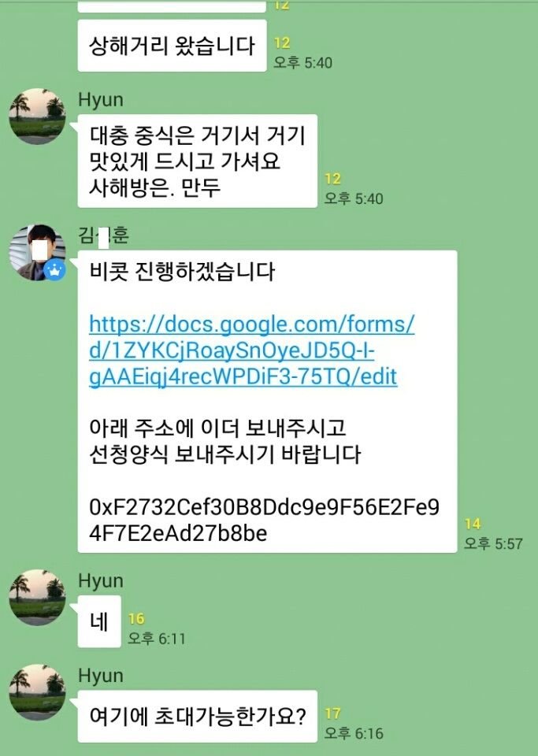Tap Hyun's palm tree avatar above 대충 중식은 message
This screenshot has width=538, height=756.
[x=38, y=117]
